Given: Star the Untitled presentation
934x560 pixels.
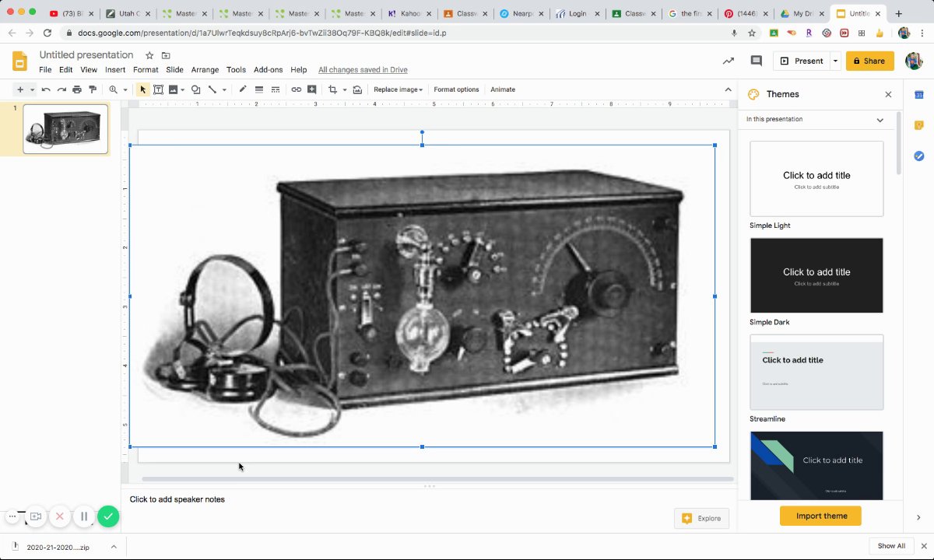Looking at the screenshot, I should 149,55.
